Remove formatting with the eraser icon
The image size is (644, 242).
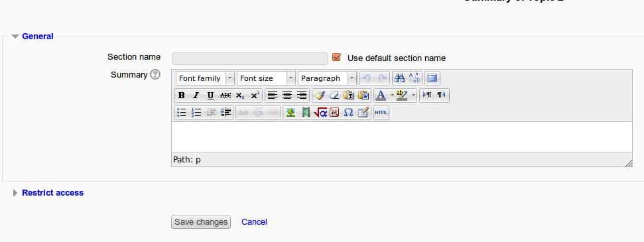[x=334, y=95]
